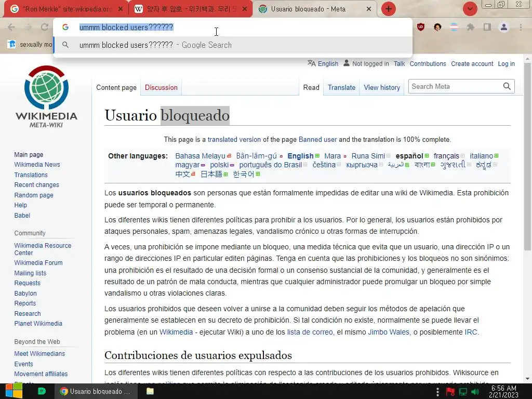The width and height of the screenshot is (532, 399).
Task: Select the Content page tab
Action: 116,87
